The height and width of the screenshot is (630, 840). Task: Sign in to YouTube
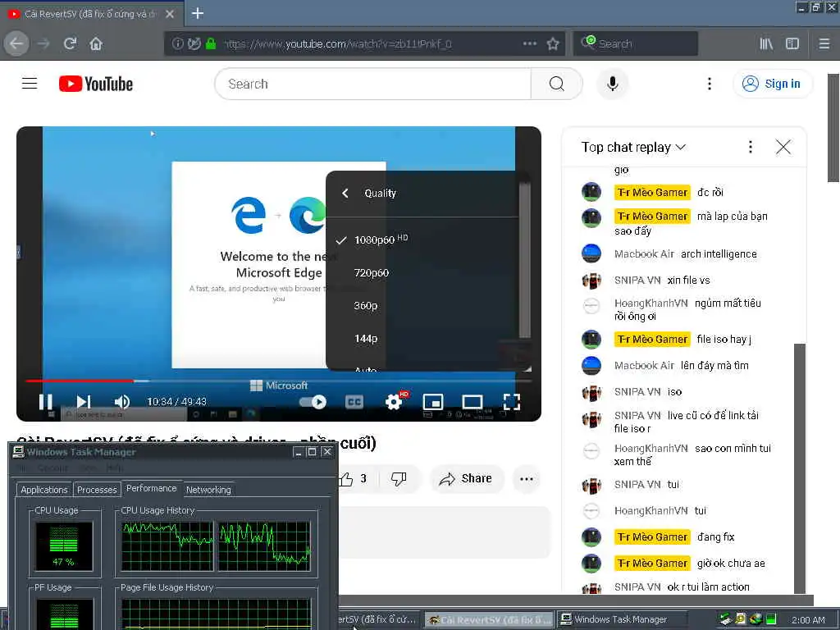772,84
